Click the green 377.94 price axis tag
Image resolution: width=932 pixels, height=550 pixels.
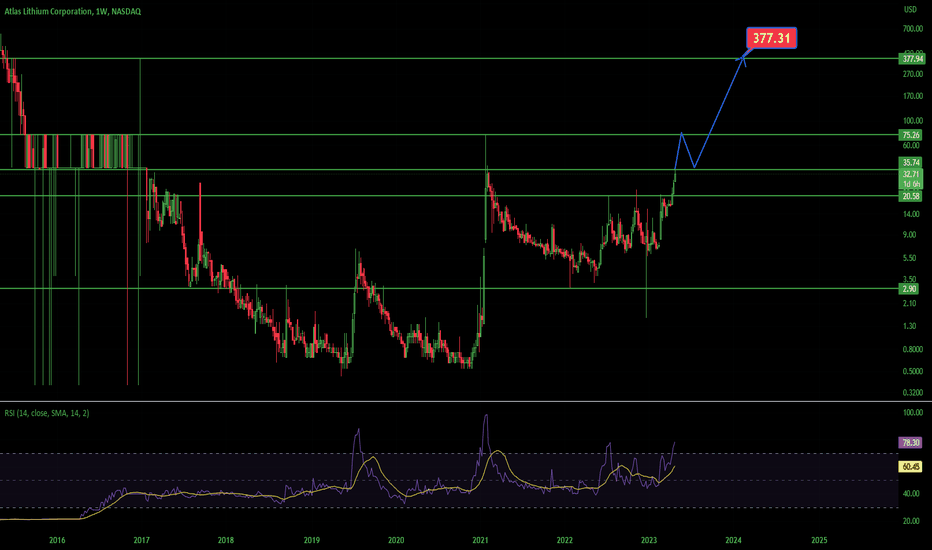point(912,59)
